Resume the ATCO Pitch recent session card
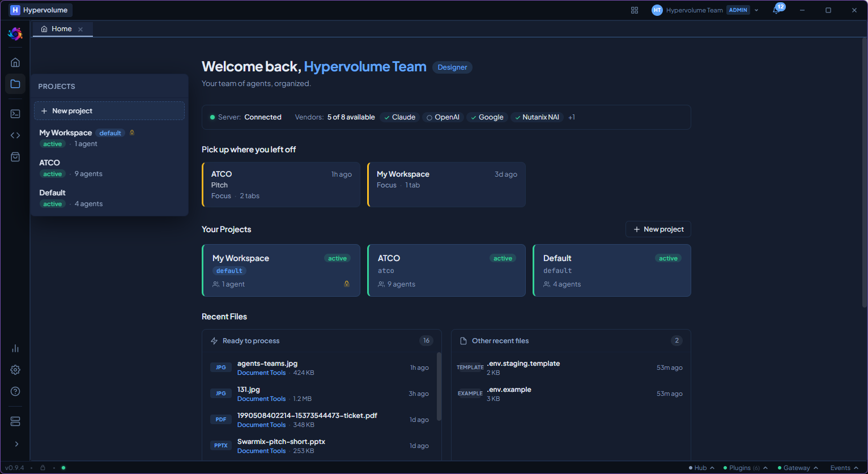 [281, 185]
